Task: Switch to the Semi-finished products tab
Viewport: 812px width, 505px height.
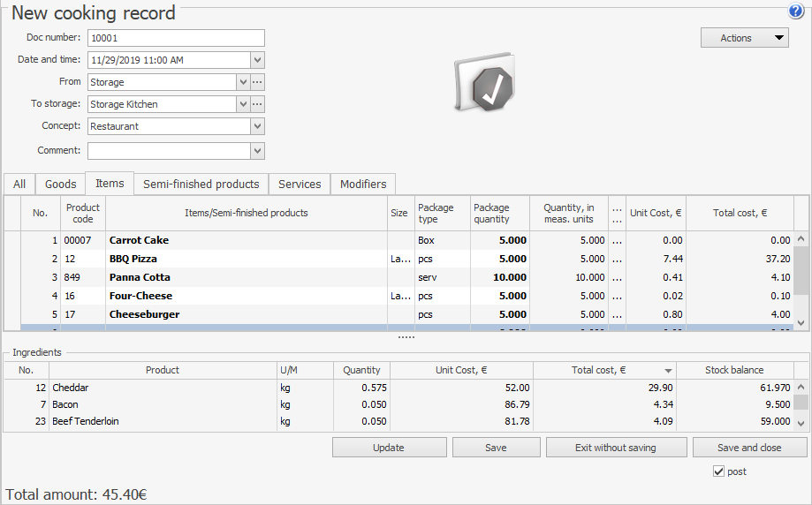Action: (201, 184)
